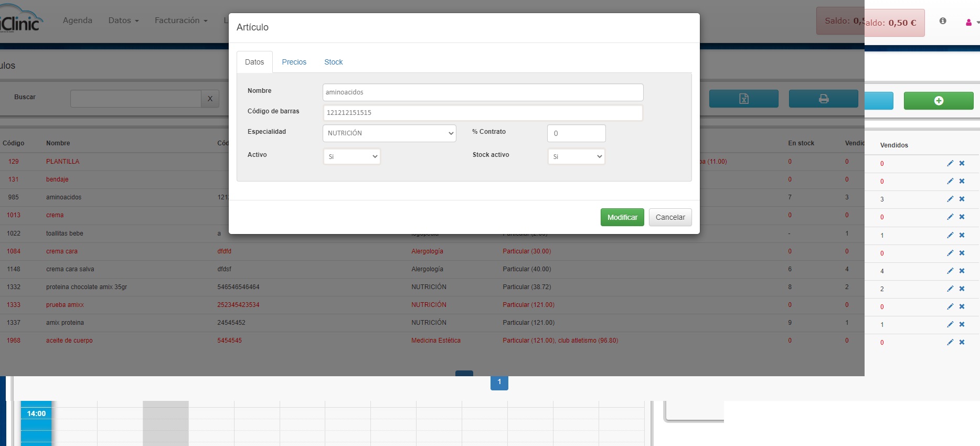Add a new article with the green plus button
The height and width of the screenshot is (446, 980).
tap(939, 101)
